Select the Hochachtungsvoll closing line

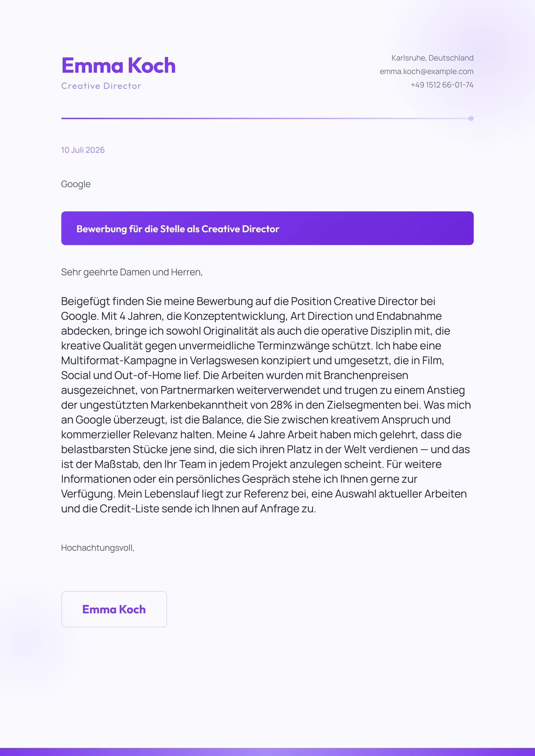click(98, 548)
